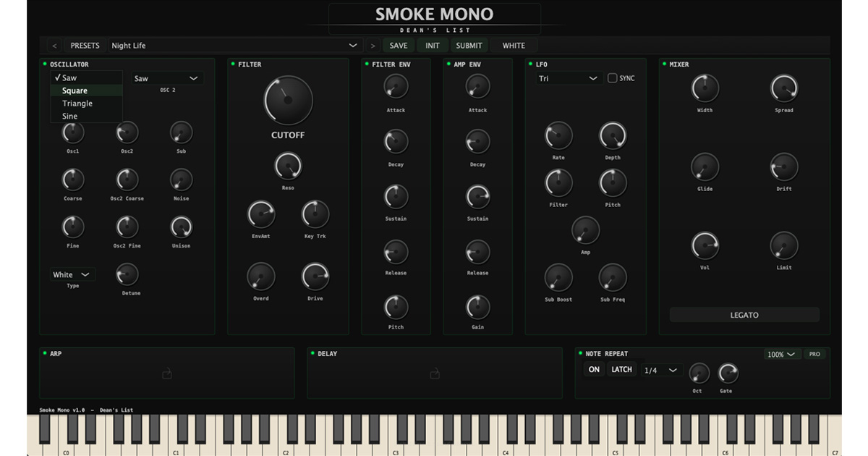Open the OSC 2 waveform dropdown showing Saw
Viewport: 868px width, 456px height.
(166, 77)
